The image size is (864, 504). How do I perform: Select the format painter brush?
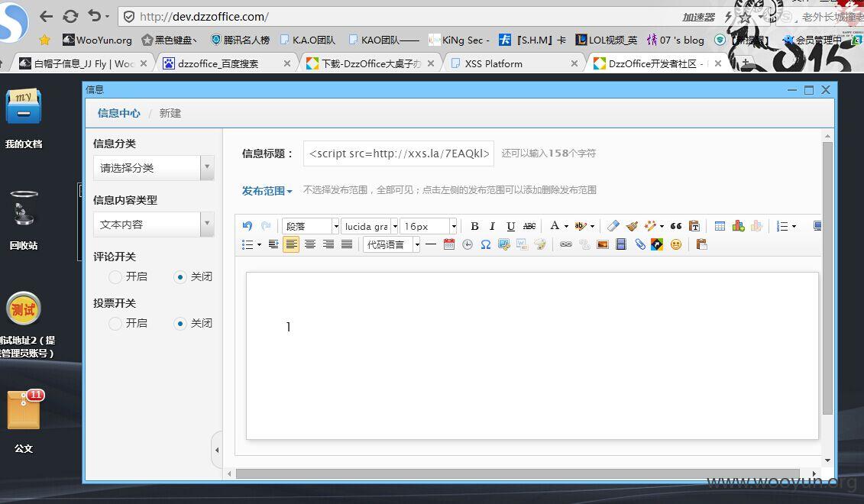[632, 226]
